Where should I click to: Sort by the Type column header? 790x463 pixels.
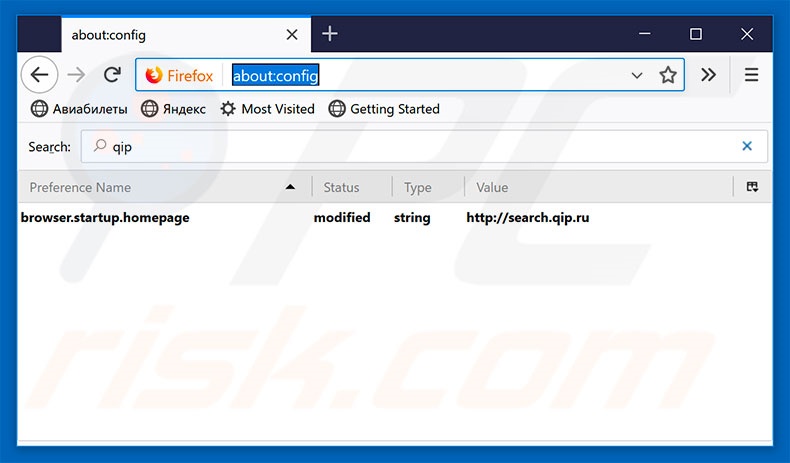click(429, 187)
